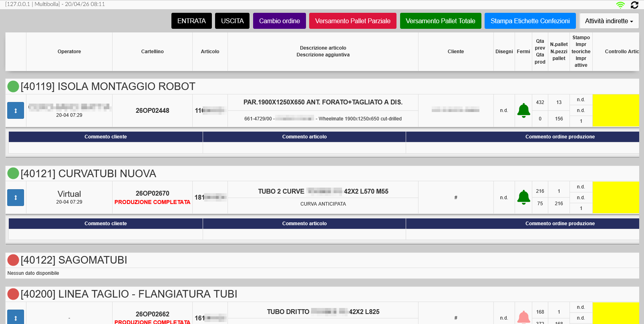Click yellow Controllo cell for 26OP02448
Screen dimensions: 644x324
(616, 110)
